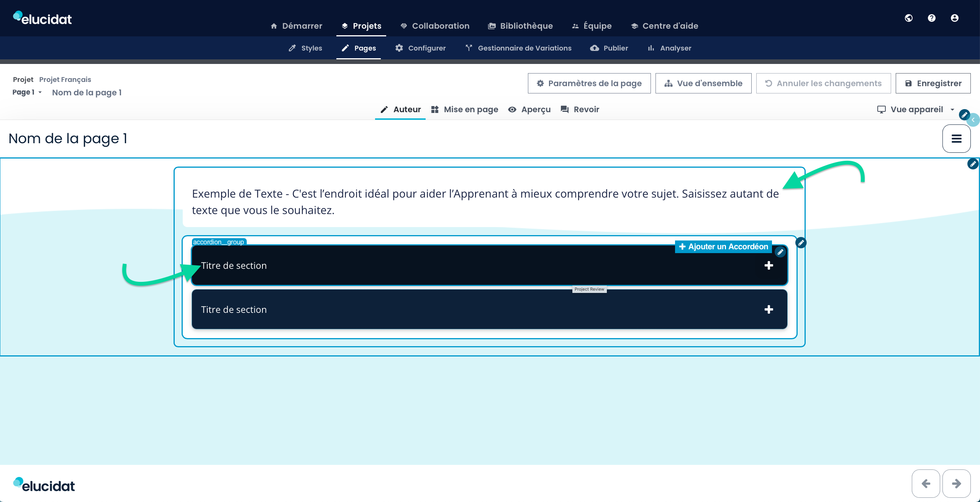Click the Elucidat logo in header

(43, 18)
